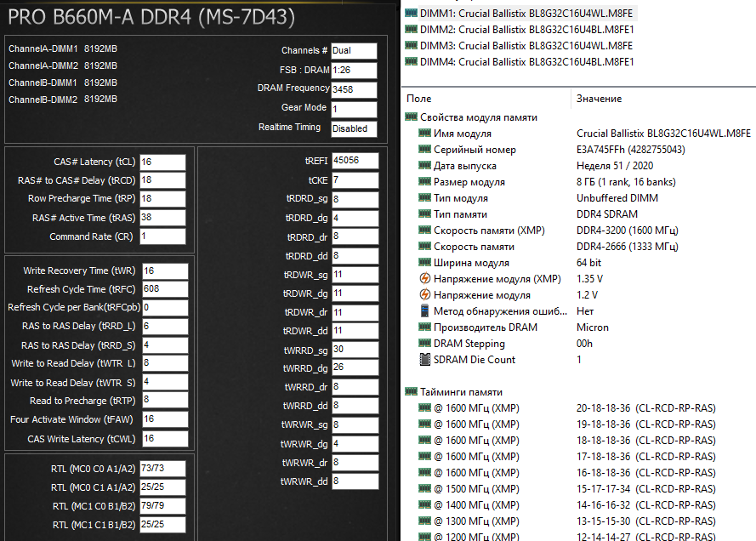
Task: Click the Channels # value field
Action: pos(354,51)
